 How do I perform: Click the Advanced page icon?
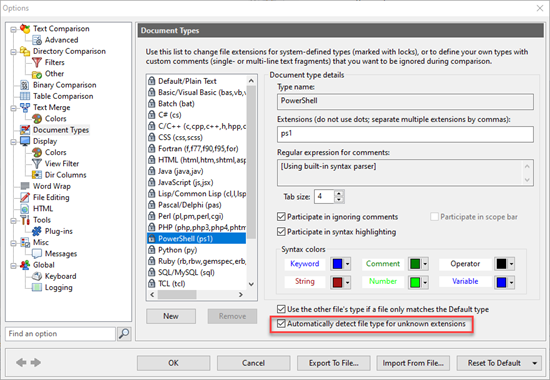[x=37, y=40]
